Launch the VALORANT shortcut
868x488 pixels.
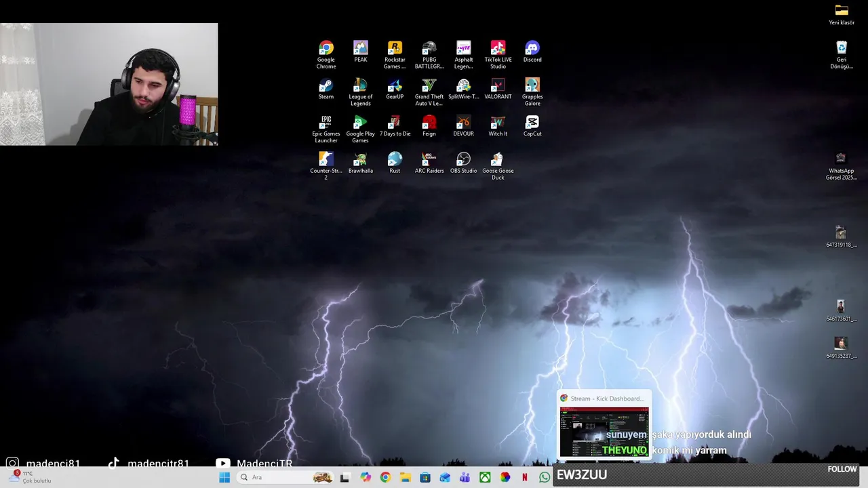tap(498, 89)
